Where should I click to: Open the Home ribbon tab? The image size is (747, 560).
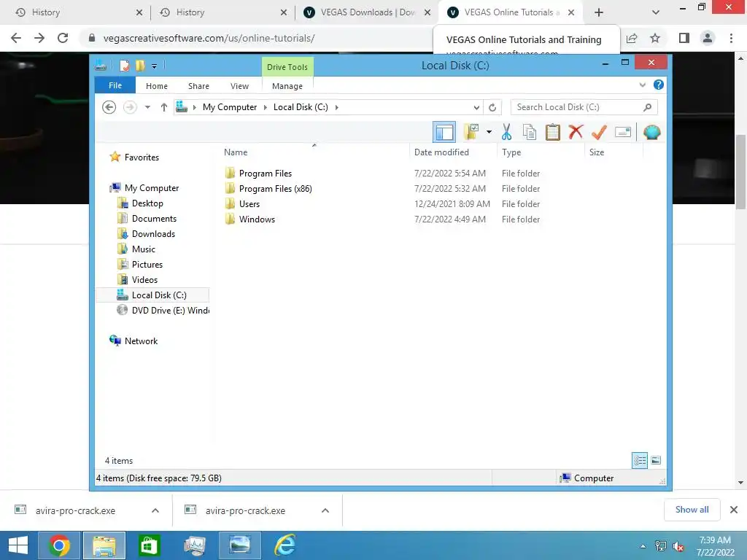[157, 86]
